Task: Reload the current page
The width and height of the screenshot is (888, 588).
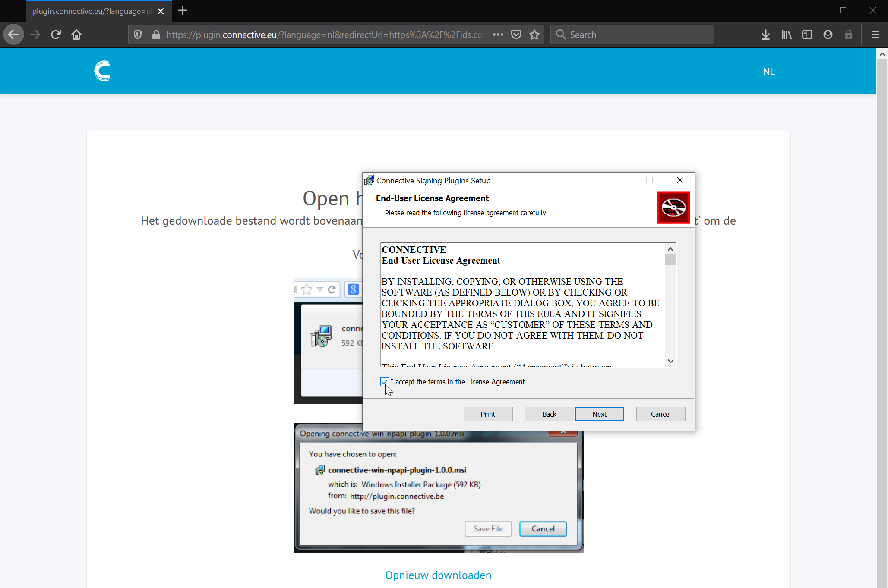Action: [x=56, y=35]
